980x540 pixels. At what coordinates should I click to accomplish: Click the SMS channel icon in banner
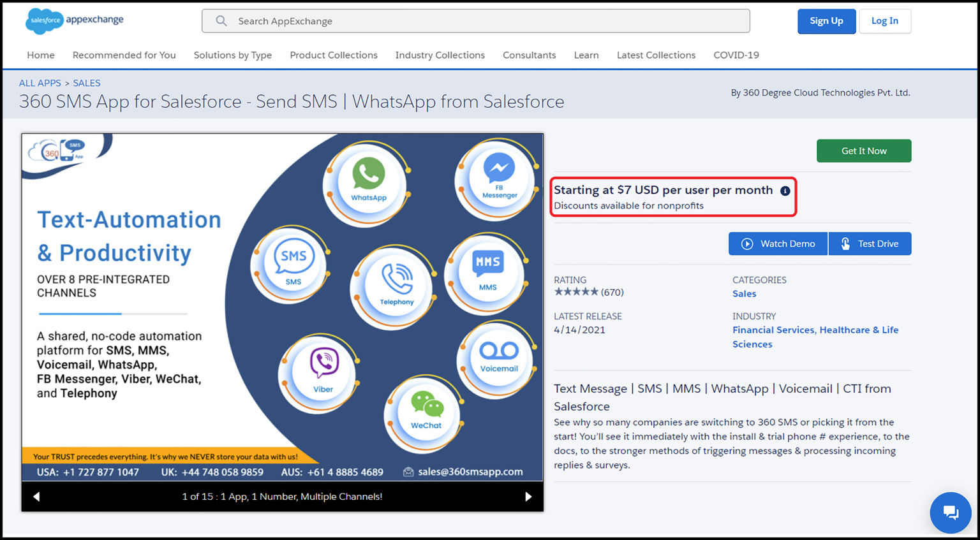[293, 264]
